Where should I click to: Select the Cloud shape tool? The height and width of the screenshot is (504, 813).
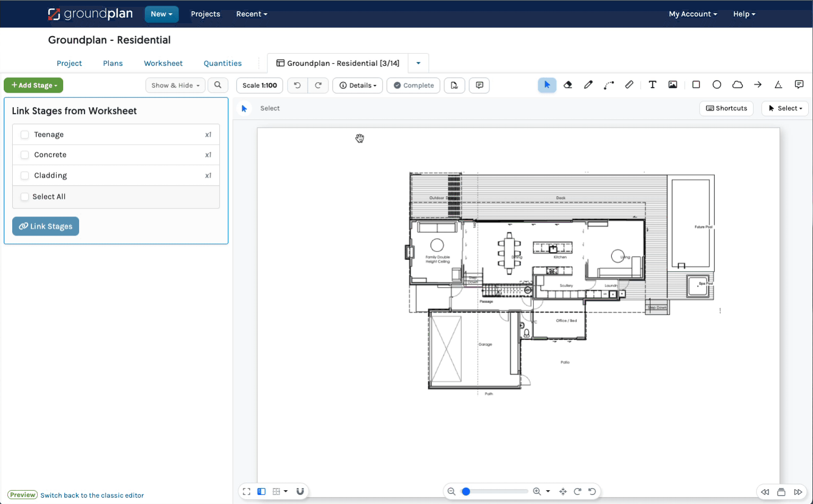tap(738, 85)
